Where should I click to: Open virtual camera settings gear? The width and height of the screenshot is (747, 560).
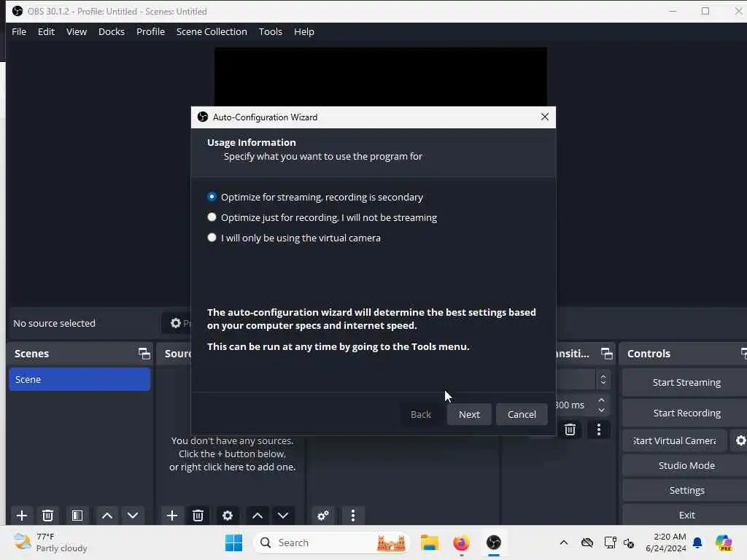pos(740,440)
